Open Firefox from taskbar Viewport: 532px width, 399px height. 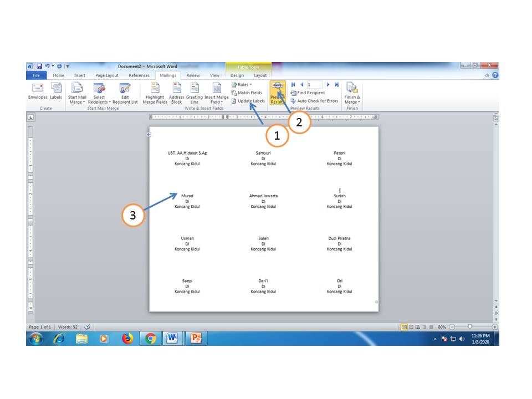[x=127, y=339]
